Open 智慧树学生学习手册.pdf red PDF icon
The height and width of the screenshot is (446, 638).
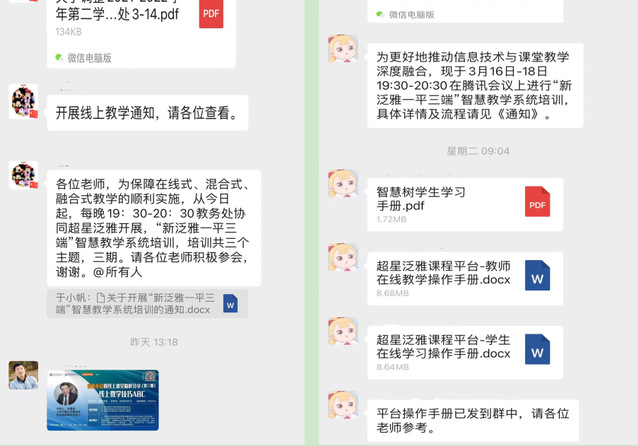(537, 201)
